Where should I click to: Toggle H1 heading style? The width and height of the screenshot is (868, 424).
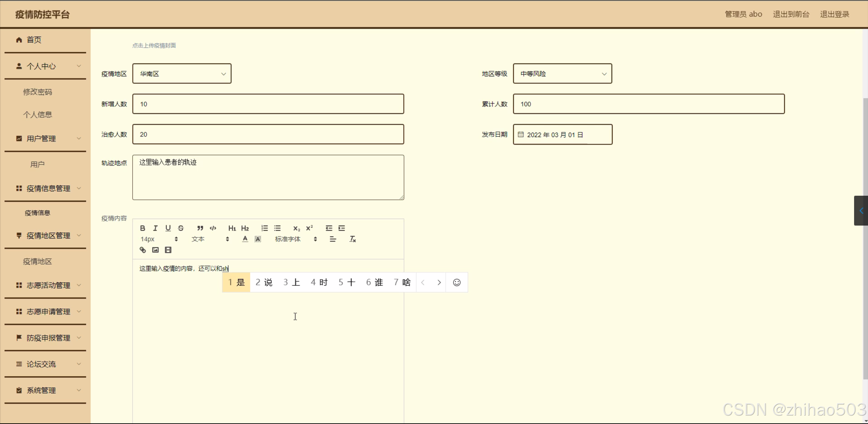click(232, 228)
